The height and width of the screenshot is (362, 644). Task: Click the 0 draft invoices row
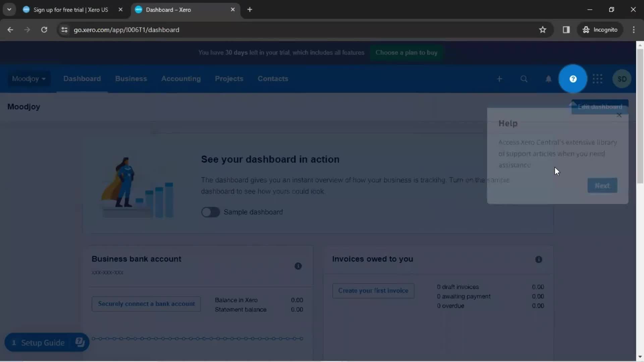(490, 287)
